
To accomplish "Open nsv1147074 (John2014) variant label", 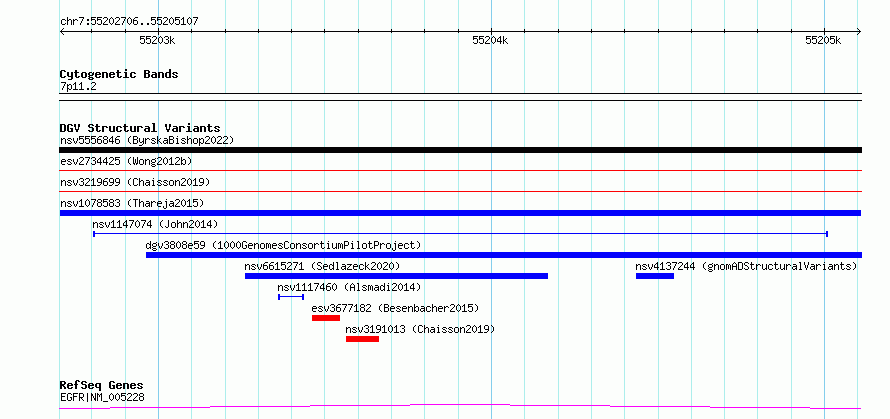I will tap(155, 224).
